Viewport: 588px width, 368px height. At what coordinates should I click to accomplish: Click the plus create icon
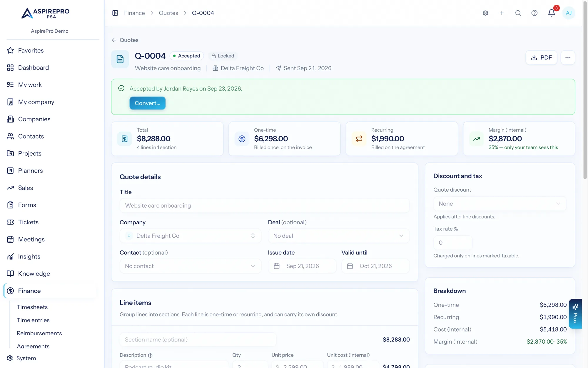pos(502,13)
